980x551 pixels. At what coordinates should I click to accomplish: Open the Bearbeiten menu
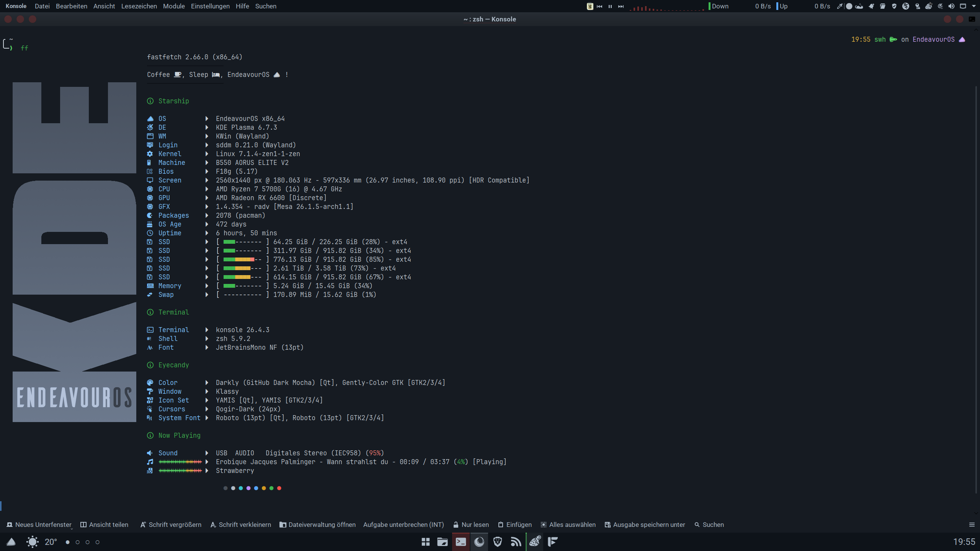72,6
